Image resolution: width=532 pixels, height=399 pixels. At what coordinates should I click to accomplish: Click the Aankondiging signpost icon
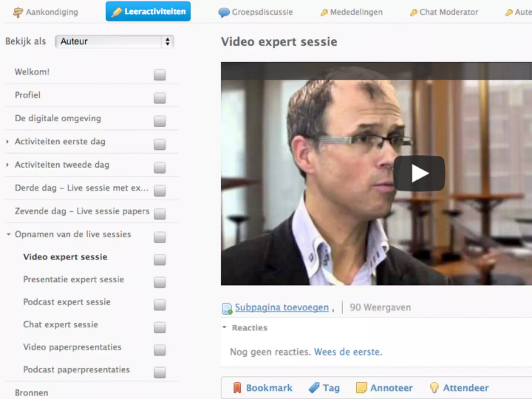[x=18, y=12]
